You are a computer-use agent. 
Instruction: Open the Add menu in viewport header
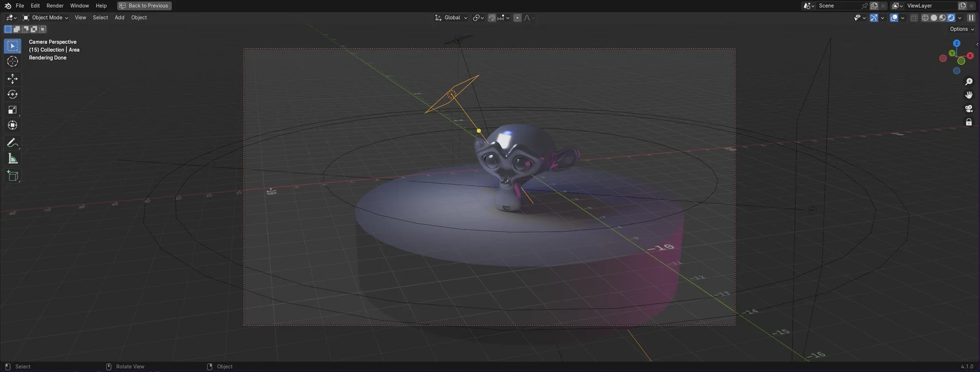point(119,18)
